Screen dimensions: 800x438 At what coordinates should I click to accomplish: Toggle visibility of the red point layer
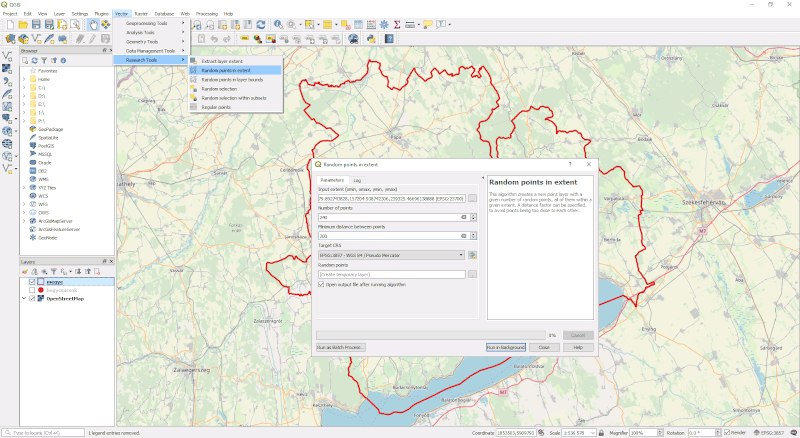click(x=32, y=290)
